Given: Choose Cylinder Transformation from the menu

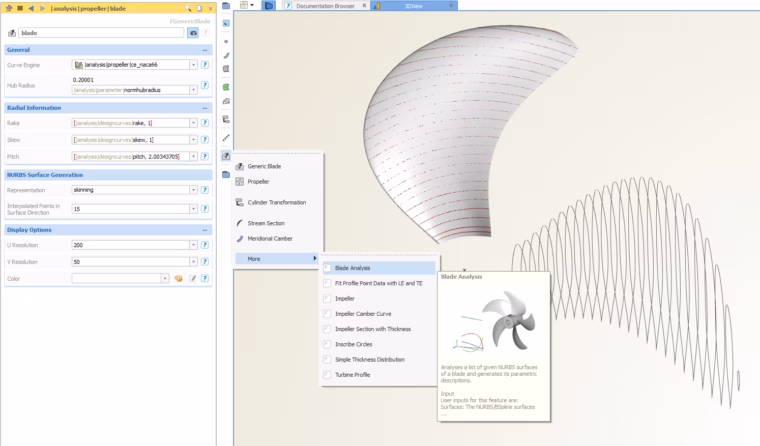Looking at the screenshot, I should [277, 202].
